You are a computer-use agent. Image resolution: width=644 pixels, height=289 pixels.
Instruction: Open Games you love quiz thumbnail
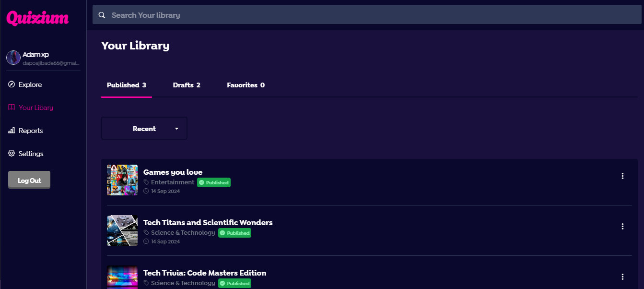(x=122, y=180)
